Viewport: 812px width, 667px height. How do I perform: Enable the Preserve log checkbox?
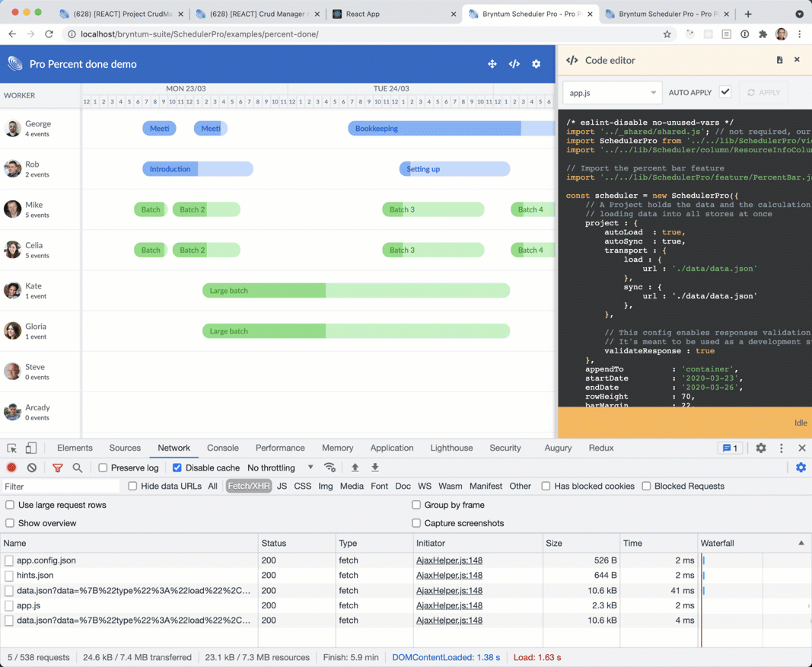(103, 467)
